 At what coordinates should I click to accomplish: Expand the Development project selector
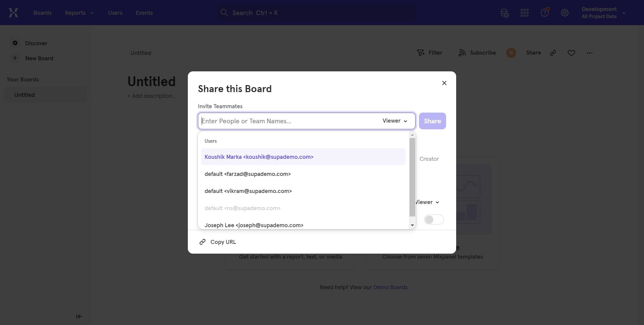[x=603, y=12]
